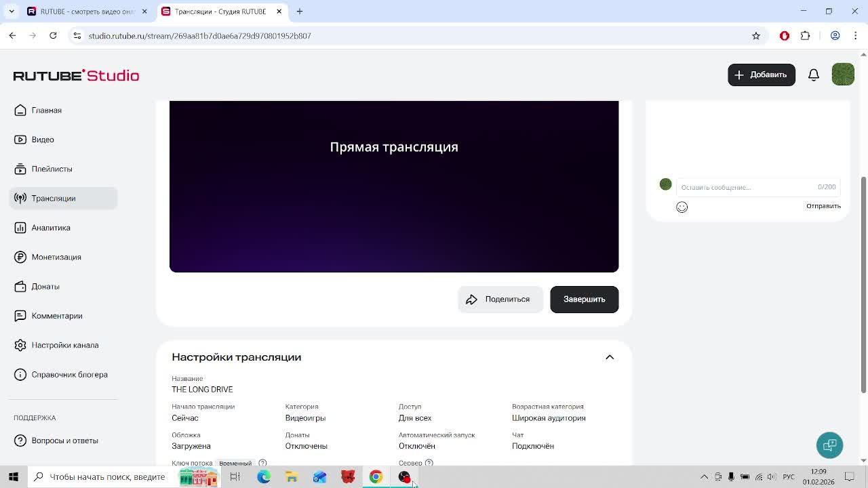Click the Подключён chat value
The height and width of the screenshot is (488, 868).
tap(533, 446)
